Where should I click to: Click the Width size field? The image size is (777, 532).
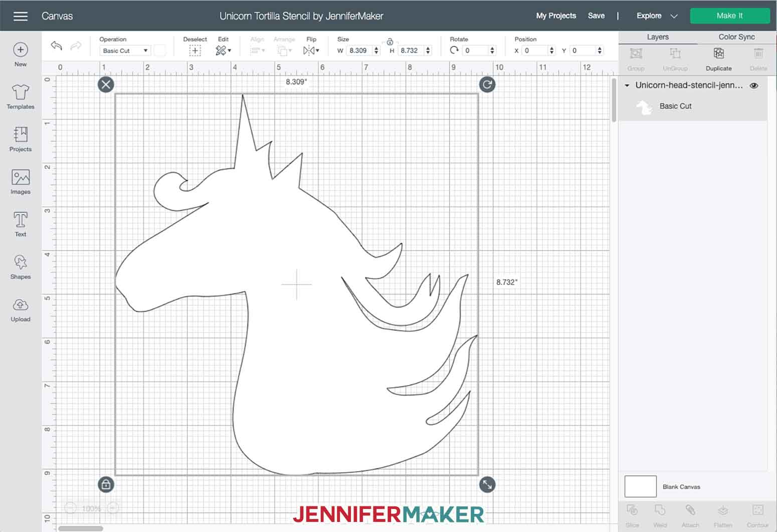[x=359, y=51]
